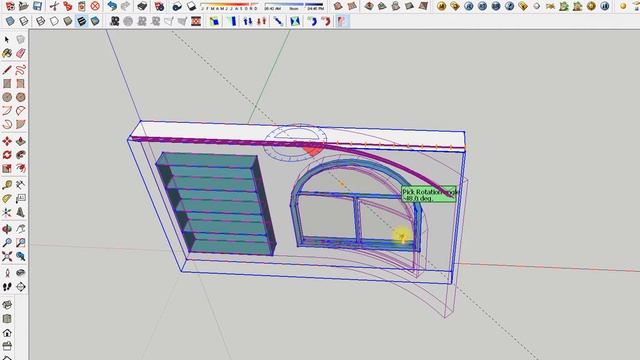The height and width of the screenshot is (360, 640).
Task: Select the Look Around eye tool
Action: click(x=20, y=273)
